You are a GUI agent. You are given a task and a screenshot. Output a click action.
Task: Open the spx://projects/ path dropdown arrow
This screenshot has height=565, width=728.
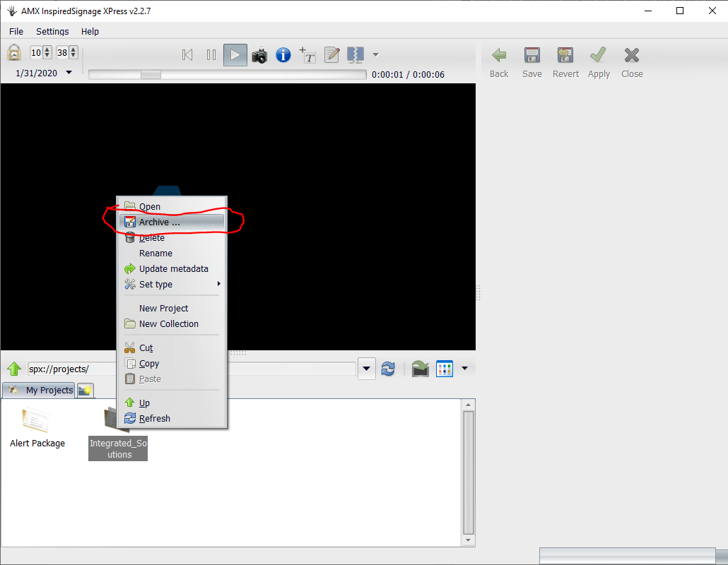coord(366,369)
